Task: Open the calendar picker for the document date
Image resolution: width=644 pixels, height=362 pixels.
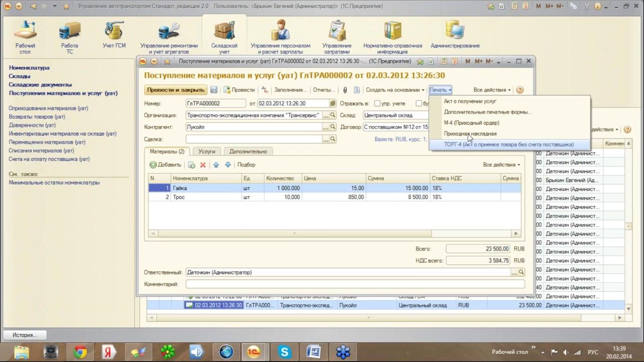Action: point(333,104)
